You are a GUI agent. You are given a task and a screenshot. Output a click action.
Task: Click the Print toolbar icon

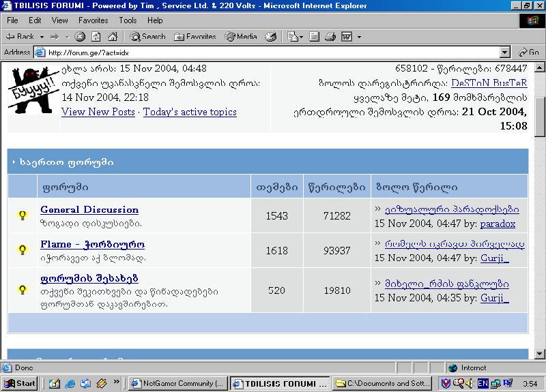click(330, 37)
